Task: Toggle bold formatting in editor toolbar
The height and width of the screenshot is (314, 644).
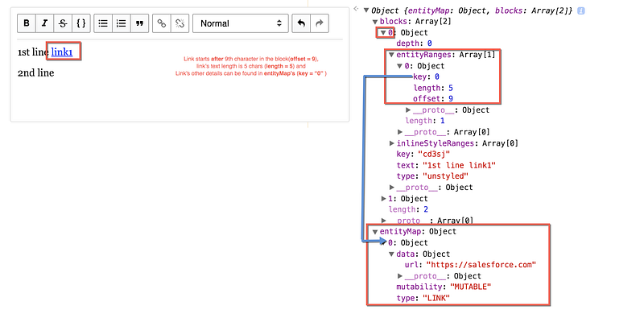Action: tap(27, 23)
